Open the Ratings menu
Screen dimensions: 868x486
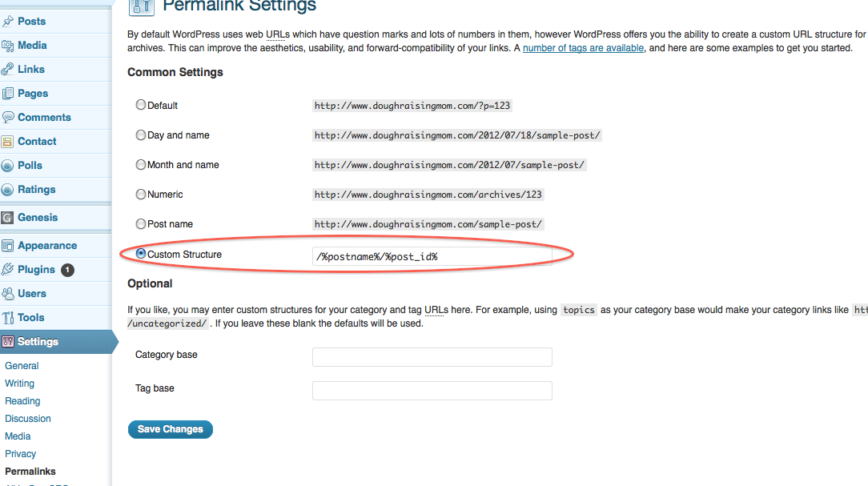point(37,189)
